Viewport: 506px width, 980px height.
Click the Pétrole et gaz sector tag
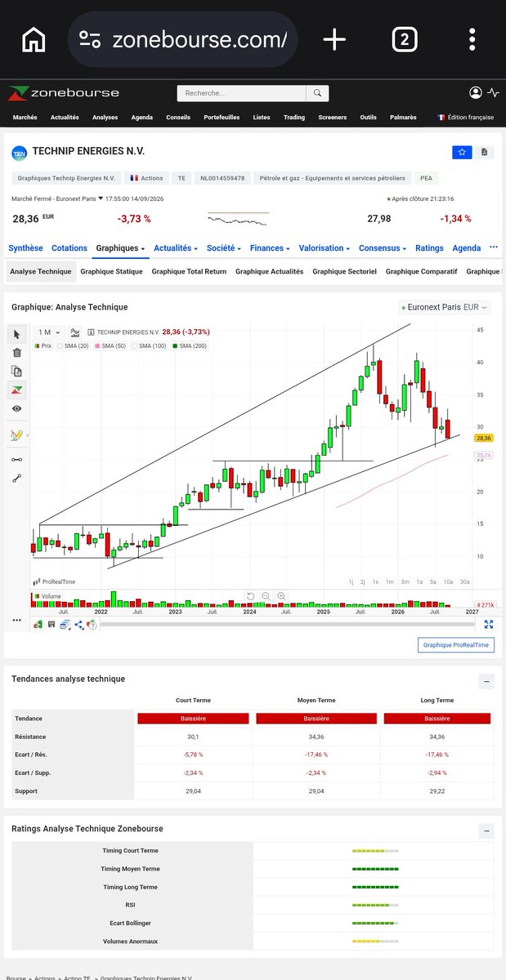pos(333,177)
